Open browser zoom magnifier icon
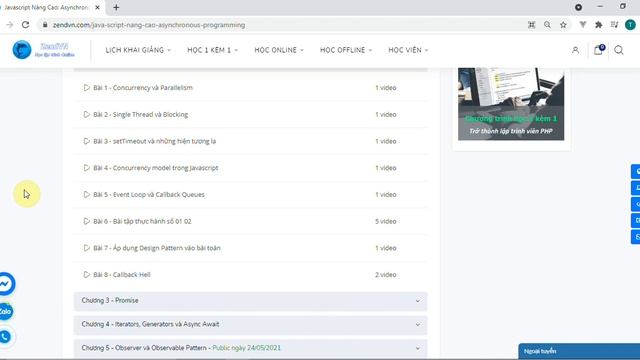 (547, 25)
